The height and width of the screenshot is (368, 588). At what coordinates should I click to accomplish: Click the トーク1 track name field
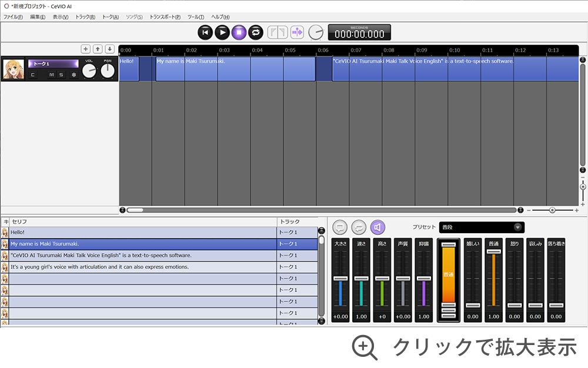click(54, 64)
